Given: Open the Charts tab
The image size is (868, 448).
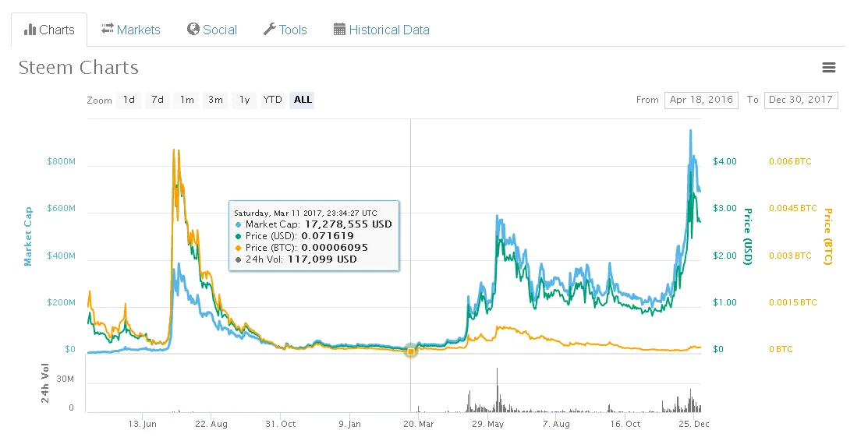Looking at the screenshot, I should point(49,30).
